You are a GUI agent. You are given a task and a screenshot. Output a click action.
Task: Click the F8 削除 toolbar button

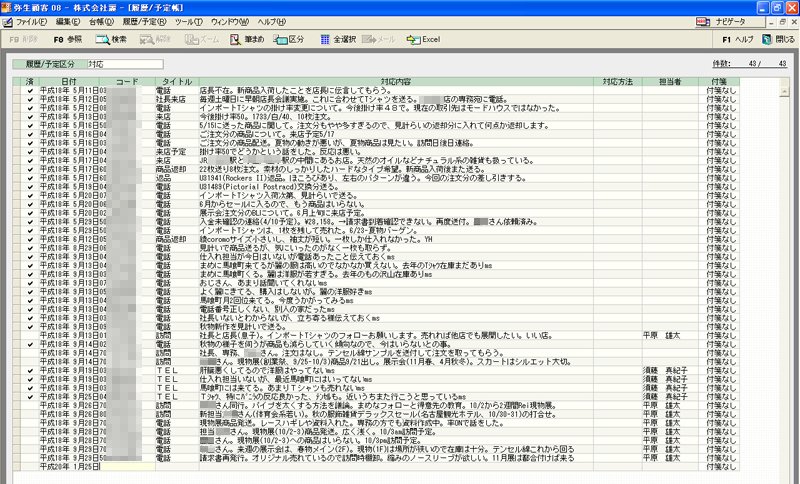click(23, 39)
